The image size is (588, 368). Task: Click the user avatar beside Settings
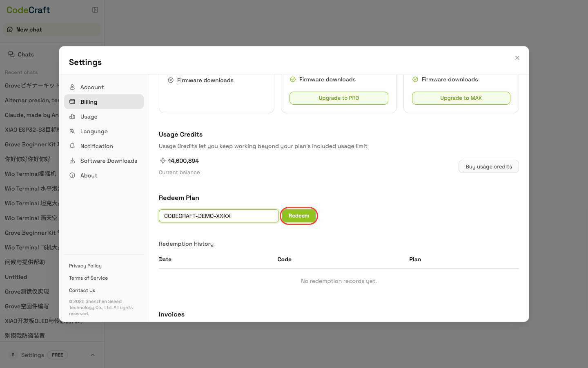[13, 355]
